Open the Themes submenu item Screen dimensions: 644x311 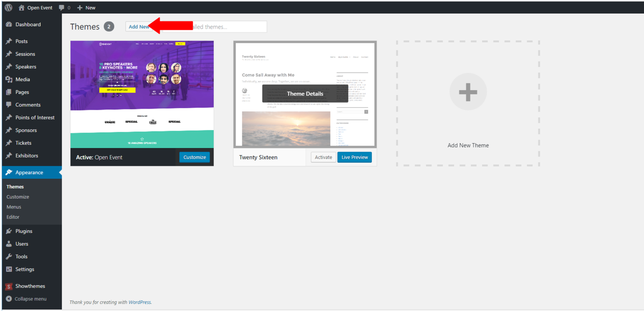15,187
